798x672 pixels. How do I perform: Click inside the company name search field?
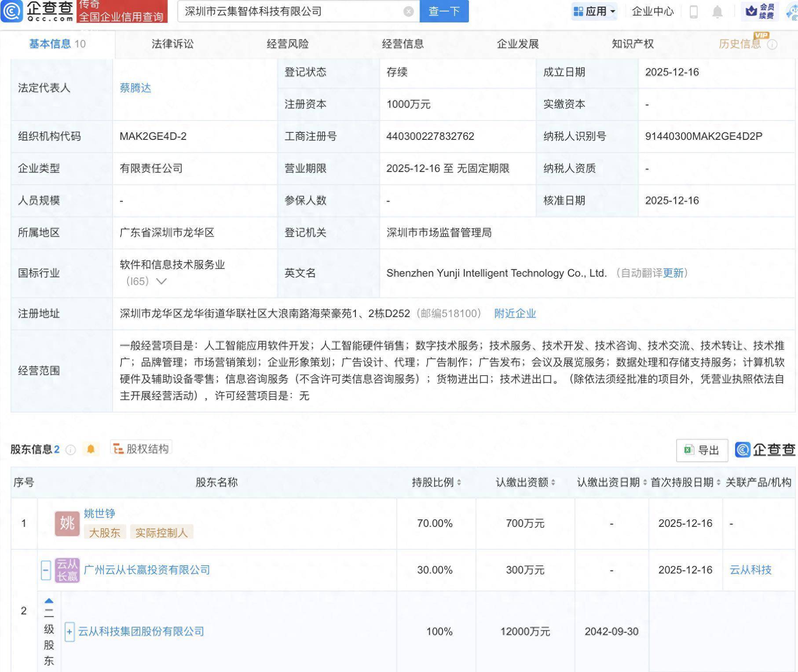pyautogui.click(x=286, y=11)
